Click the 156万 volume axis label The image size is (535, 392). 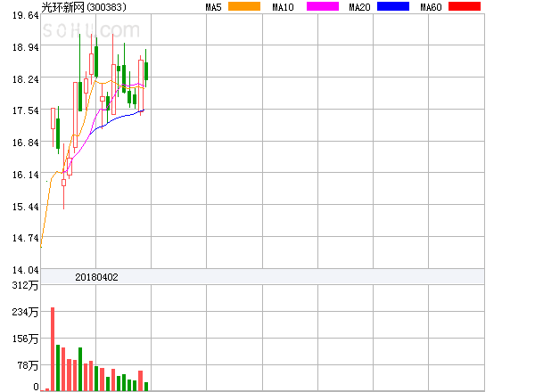[25, 339]
